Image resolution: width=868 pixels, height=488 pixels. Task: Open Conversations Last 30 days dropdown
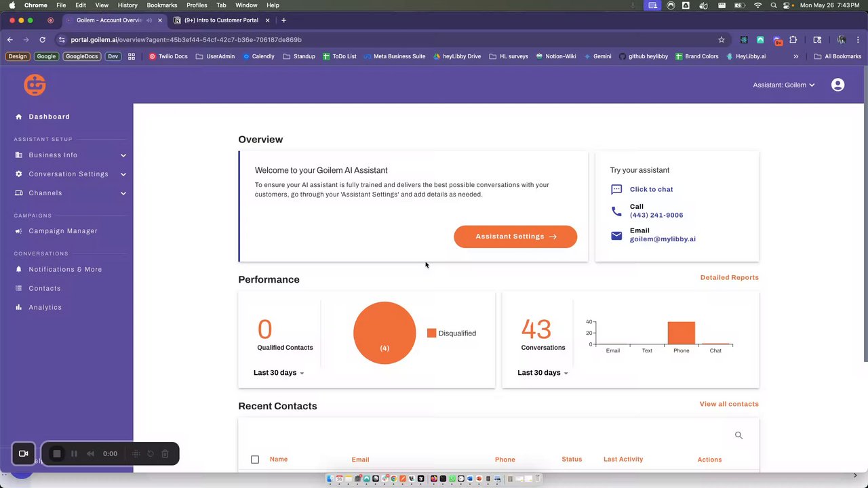pyautogui.click(x=542, y=373)
